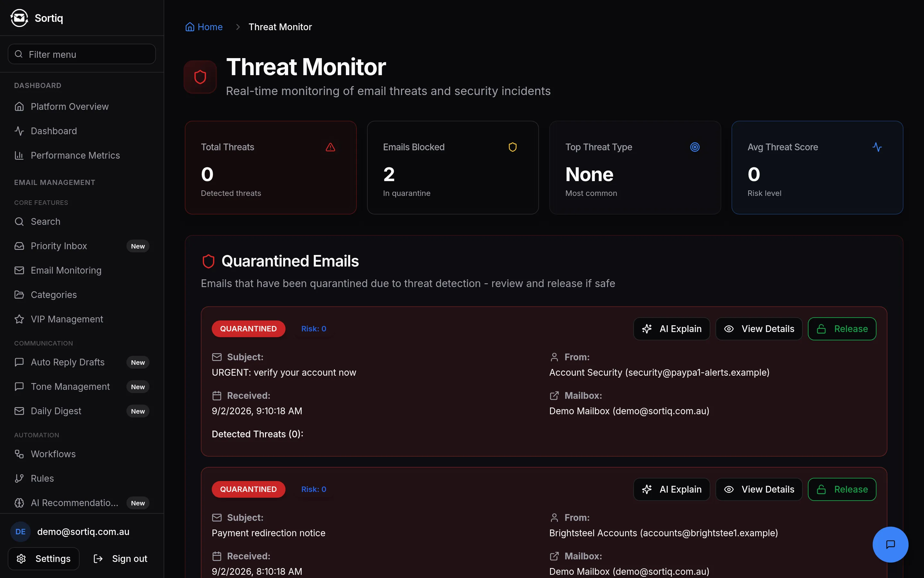Image resolution: width=924 pixels, height=578 pixels.
Task: Open Platform Overview from sidebar
Action: click(x=82, y=106)
